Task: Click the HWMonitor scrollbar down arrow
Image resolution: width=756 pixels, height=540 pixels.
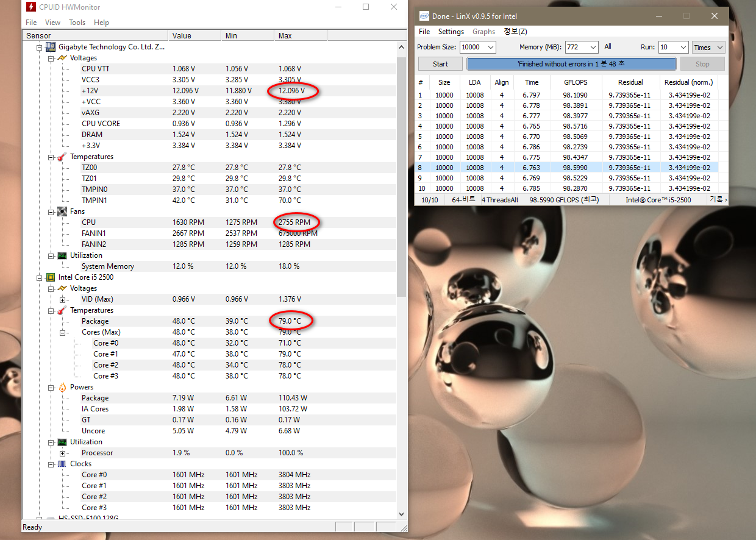Action: pyautogui.click(x=401, y=514)
